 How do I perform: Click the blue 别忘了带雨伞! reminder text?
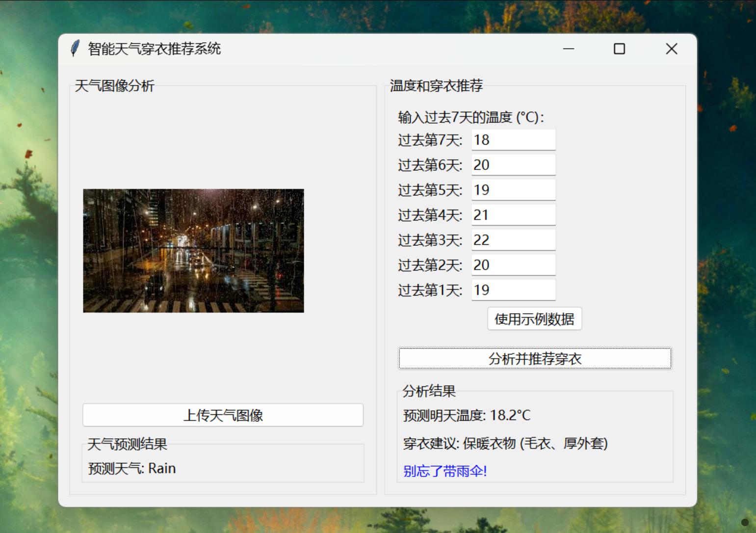point(444,471)
